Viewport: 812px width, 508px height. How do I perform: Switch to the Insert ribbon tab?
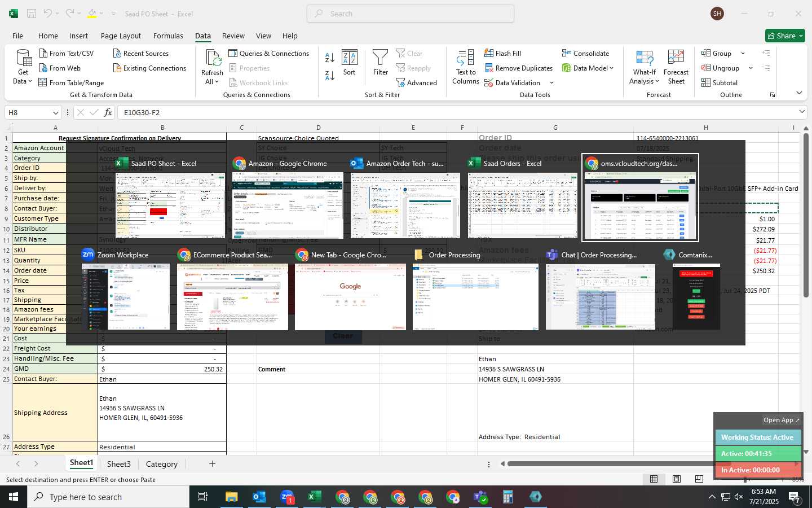pyautogui.click(x=79, y=36)
